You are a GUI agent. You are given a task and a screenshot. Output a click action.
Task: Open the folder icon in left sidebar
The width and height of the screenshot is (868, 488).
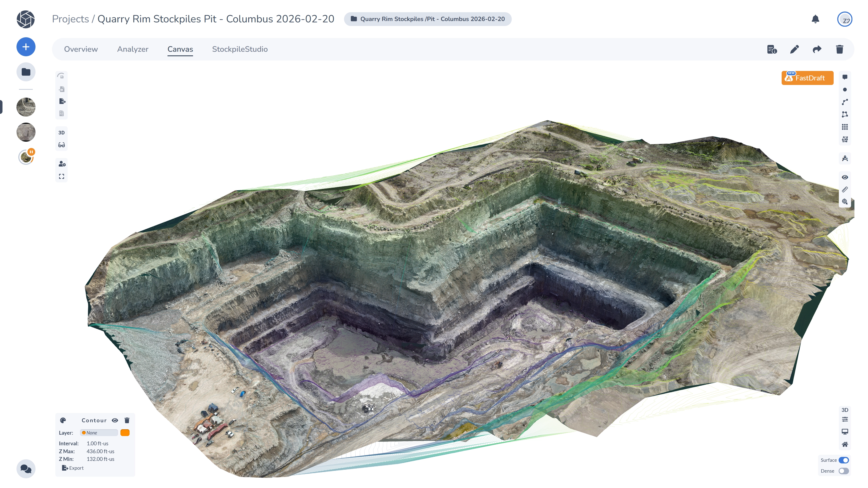pos(26,72)
